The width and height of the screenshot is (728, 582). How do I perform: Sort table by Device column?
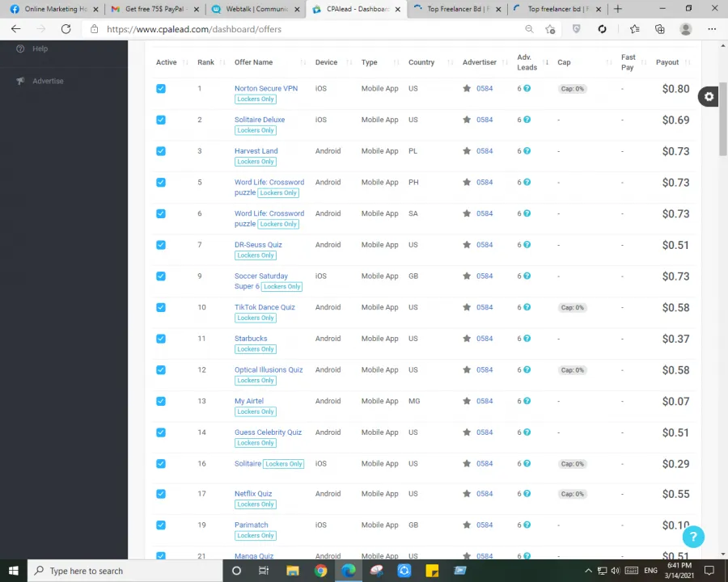[326, 62]
